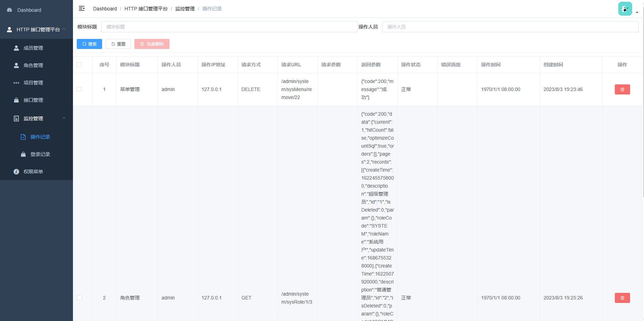644x321 pixels.
Task: Click the 模块标题 input field
Action: click(x=229, y=26)
